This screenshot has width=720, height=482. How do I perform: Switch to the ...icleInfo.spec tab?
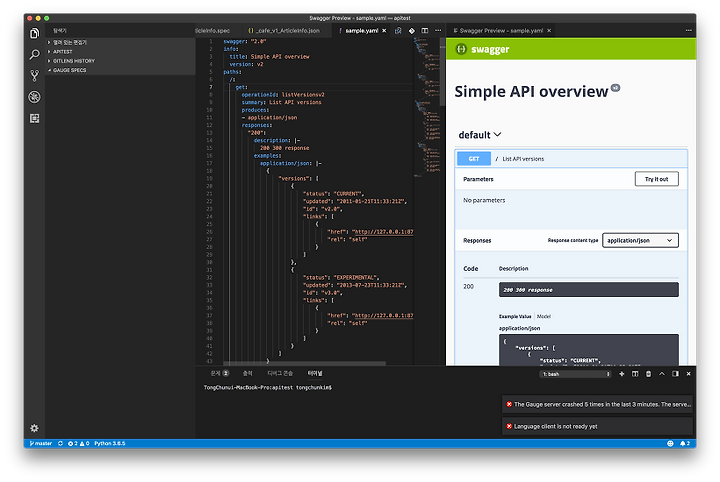(212, 31)
